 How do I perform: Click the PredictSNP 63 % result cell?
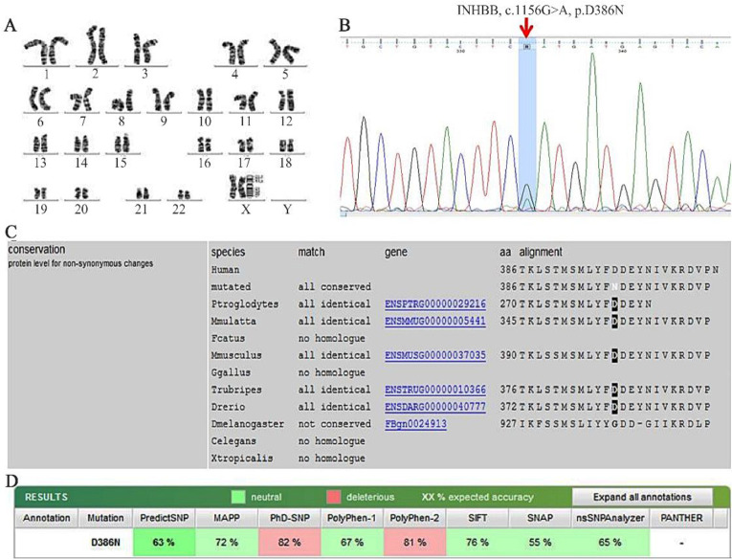[164, 542]
